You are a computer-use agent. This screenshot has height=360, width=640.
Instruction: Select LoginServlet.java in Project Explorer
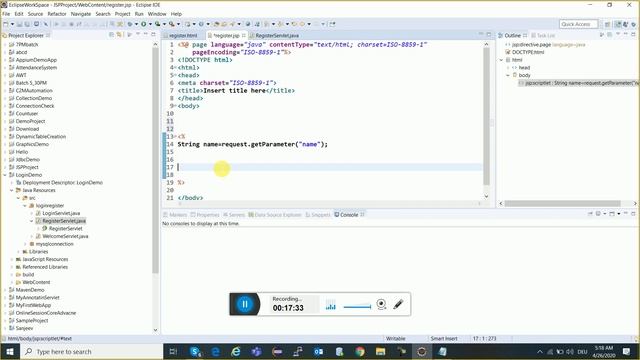pos(61,213)
